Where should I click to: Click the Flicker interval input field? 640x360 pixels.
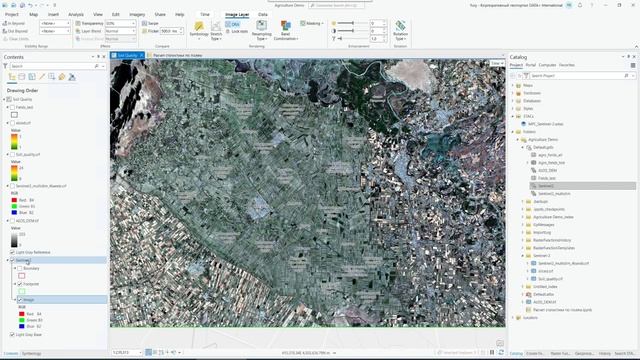click(x=169, y=31)
